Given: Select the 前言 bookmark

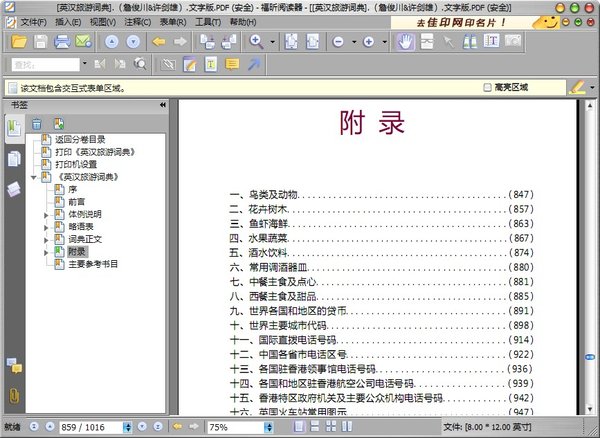Looking at the screenshot, I should 77,202.
